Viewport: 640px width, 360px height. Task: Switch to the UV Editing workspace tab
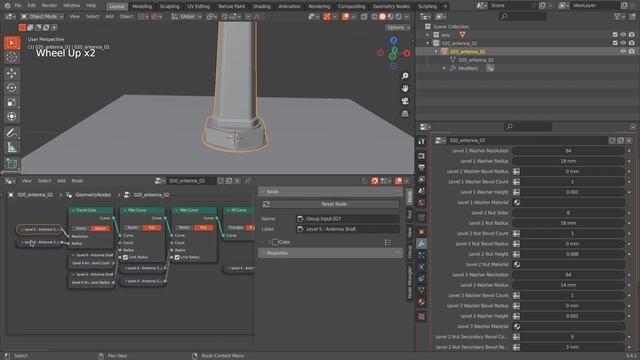pos(198,7)
